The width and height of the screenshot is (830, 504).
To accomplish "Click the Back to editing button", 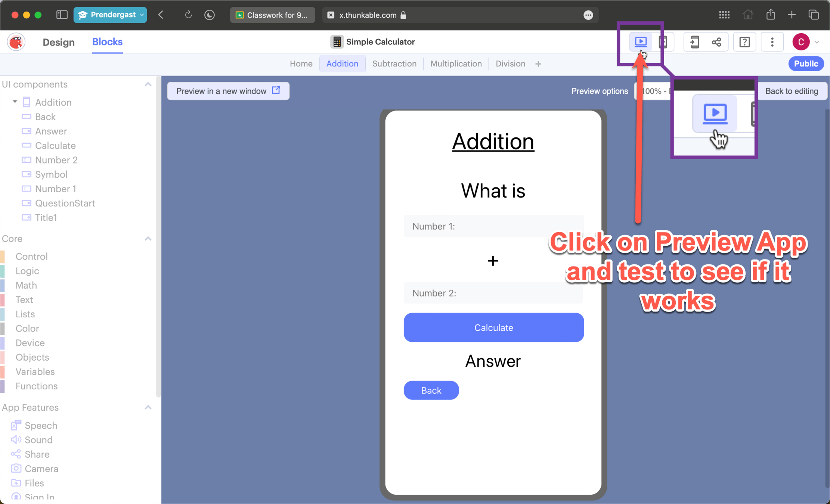I will click(791, 91).
